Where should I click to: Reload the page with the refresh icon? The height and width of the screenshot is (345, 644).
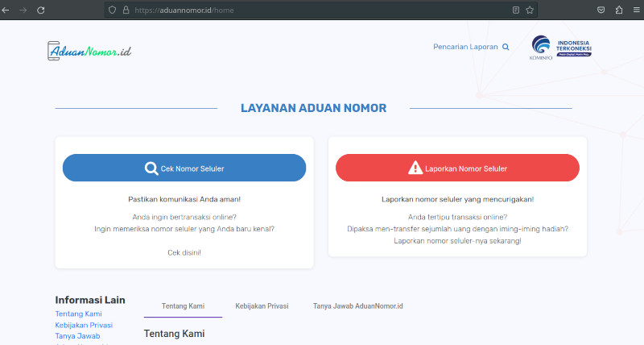41,10
